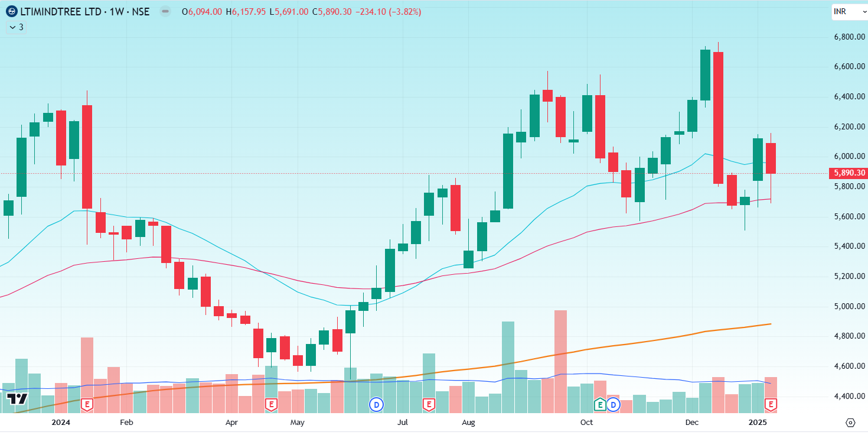Open green earnings E marker after Oct

click(x=600, y=405)
